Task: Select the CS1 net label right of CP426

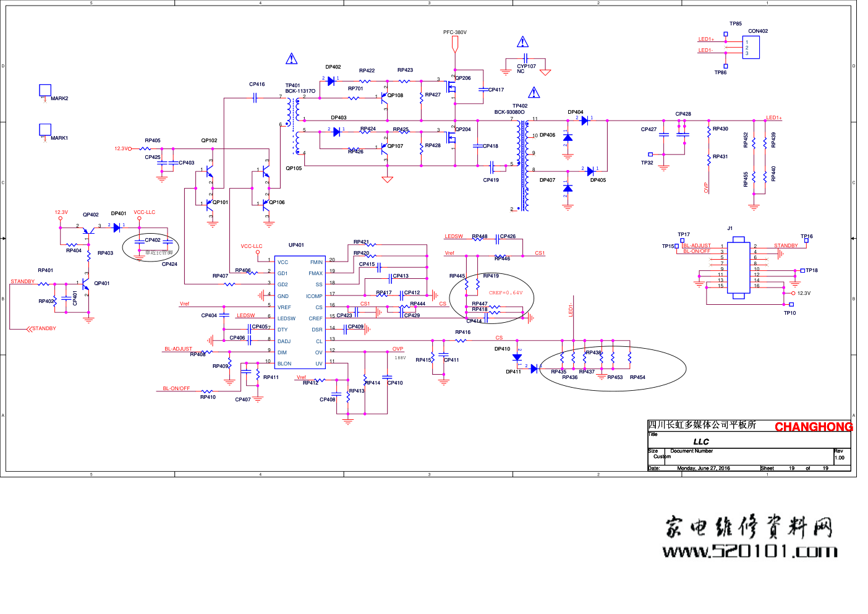Action: tap(540, 253)
